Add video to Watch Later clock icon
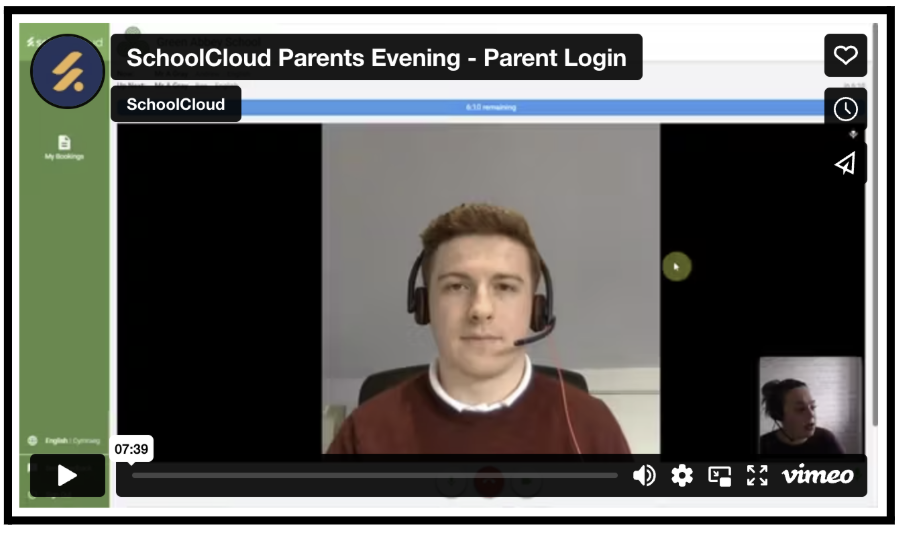 coord(845,109)
